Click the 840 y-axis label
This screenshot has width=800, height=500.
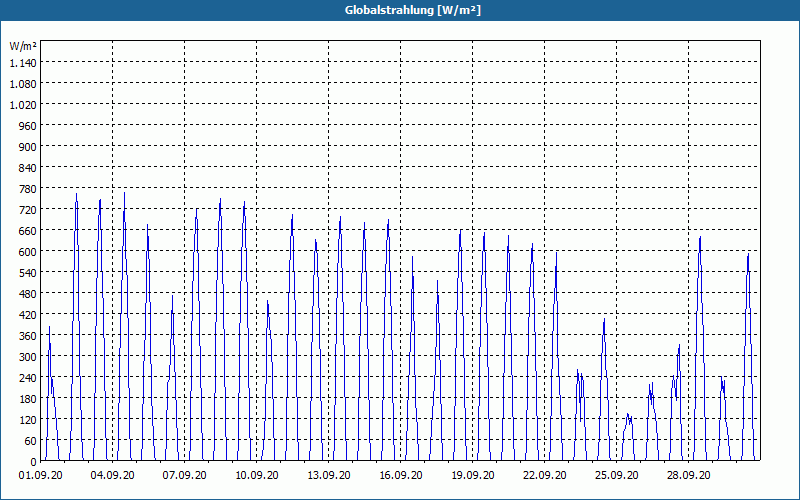(x=28, y=168)
